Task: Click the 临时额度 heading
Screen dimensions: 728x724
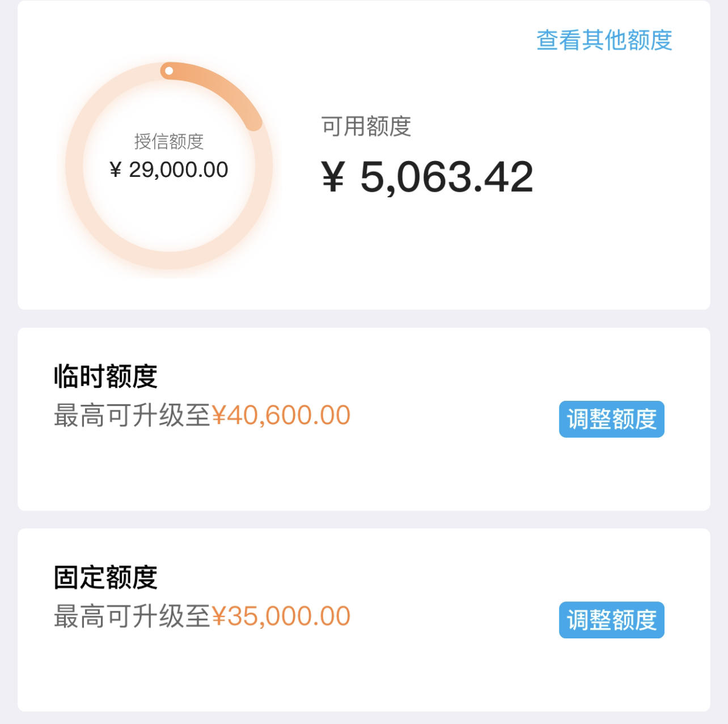Action: coord(105,376)
